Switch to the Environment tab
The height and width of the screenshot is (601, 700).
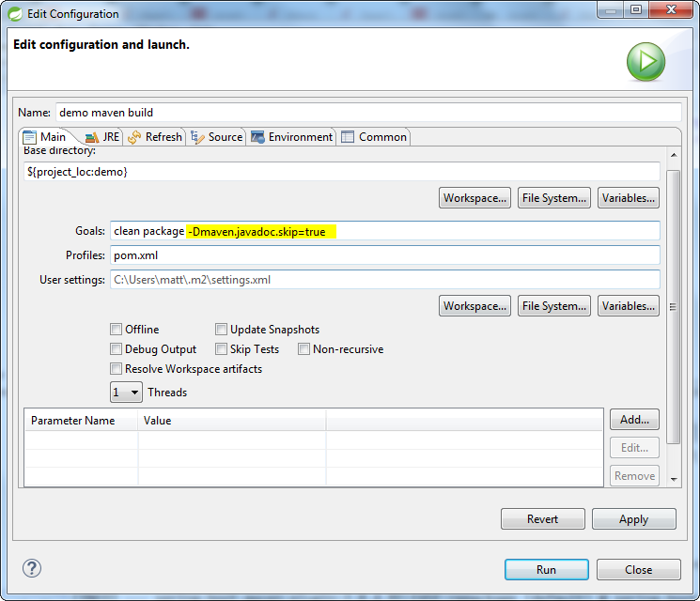click(x=291, y=137)
